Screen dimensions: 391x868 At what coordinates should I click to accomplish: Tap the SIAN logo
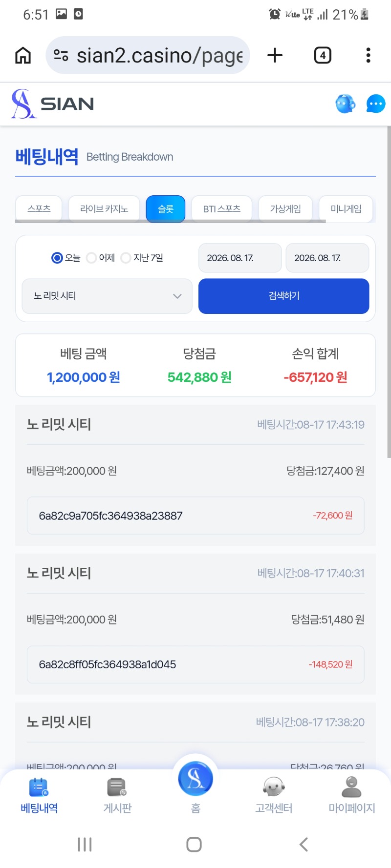pos(53,103)
